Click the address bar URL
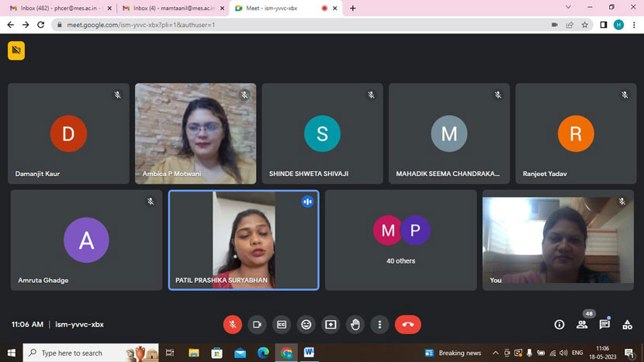 (x=141, y=25)
